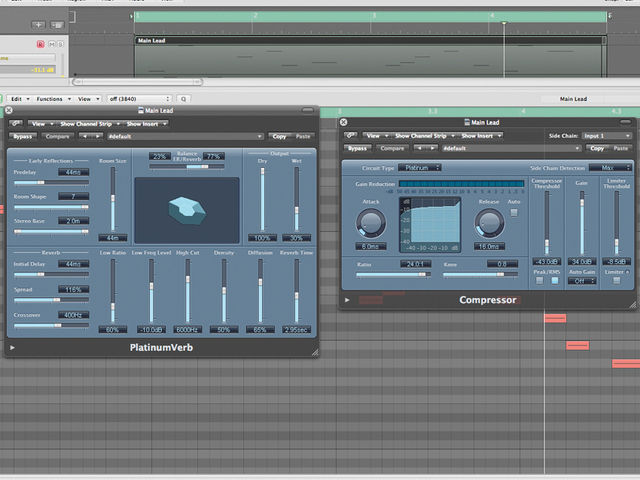The image size is (640, 480).
Task: Select previous preset arrow in Compressor
Action: pyautogui.click(x=419, y=148)
